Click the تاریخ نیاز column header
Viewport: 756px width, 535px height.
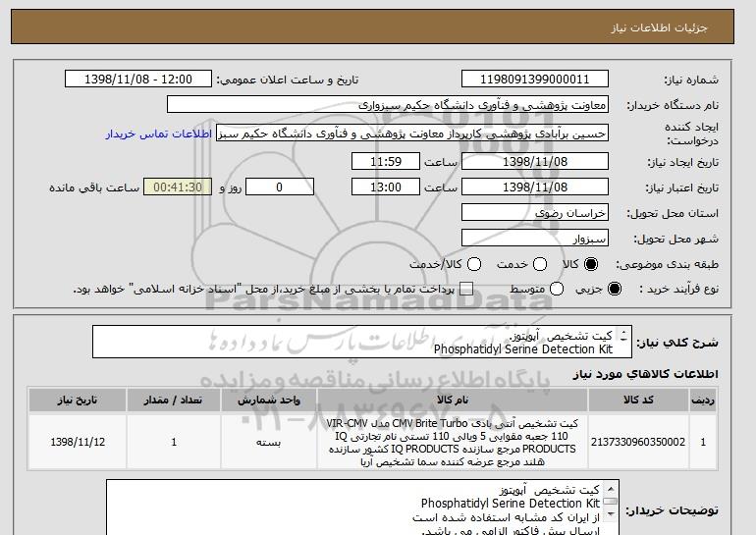78,401
